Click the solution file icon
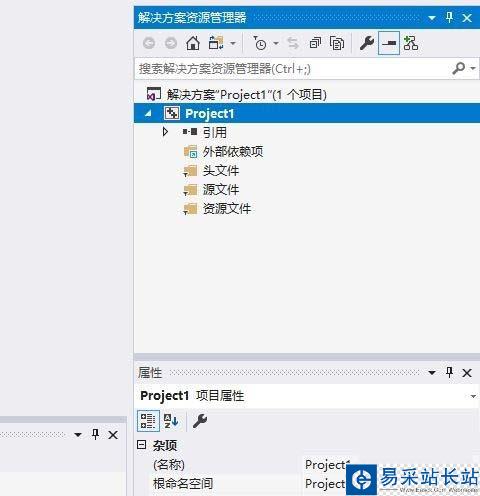 pyautogui.click(x=154, y=94)
